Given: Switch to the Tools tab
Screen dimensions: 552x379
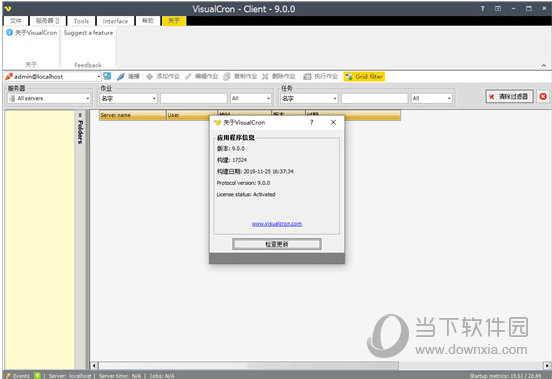Looking at the screenshot, I should 81,21.
